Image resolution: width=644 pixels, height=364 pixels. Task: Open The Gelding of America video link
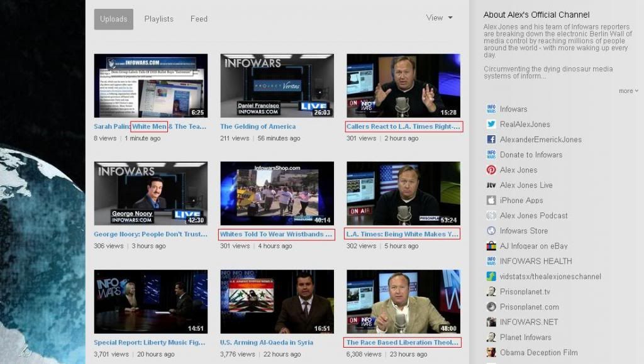click(257, 126)
